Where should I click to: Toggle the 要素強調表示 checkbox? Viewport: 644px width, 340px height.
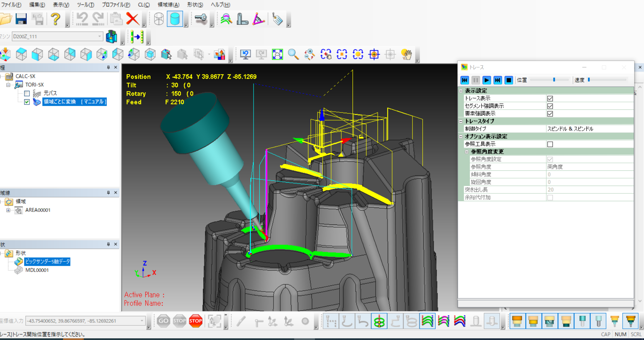(550, 114)
